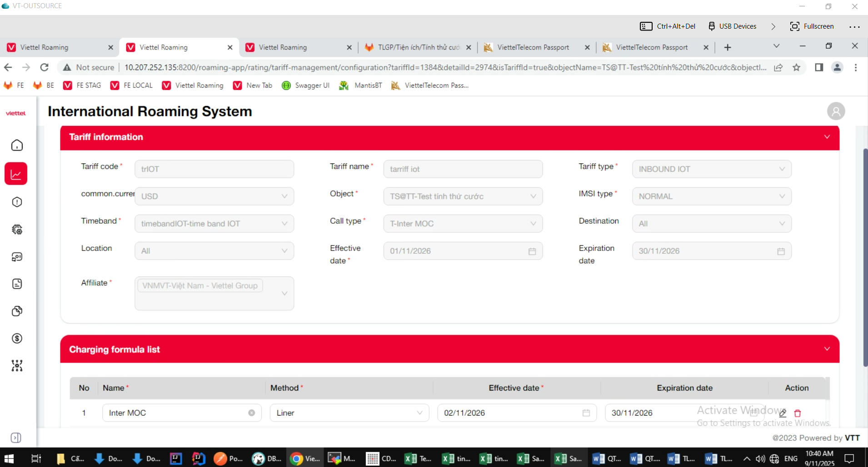Expand the sidebar using bottom toggle icon
Image resolution: width=868 pixels, height=467 pixels.
[x=16, y=437]
